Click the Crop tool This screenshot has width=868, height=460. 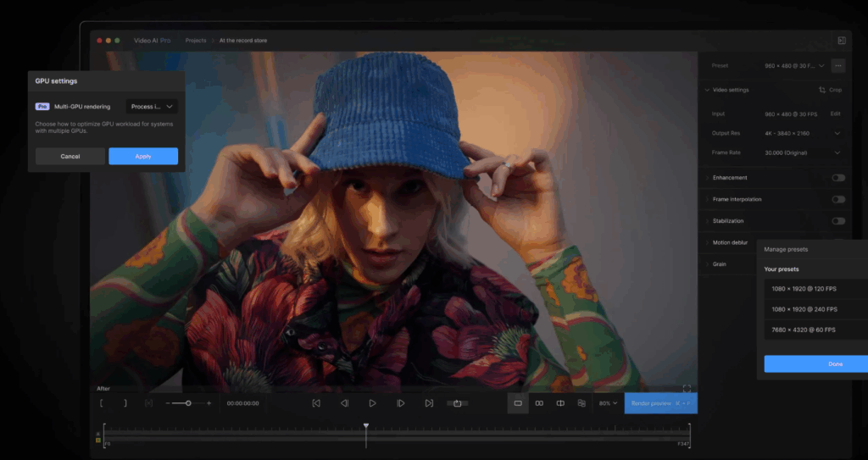tap(831, 90)
